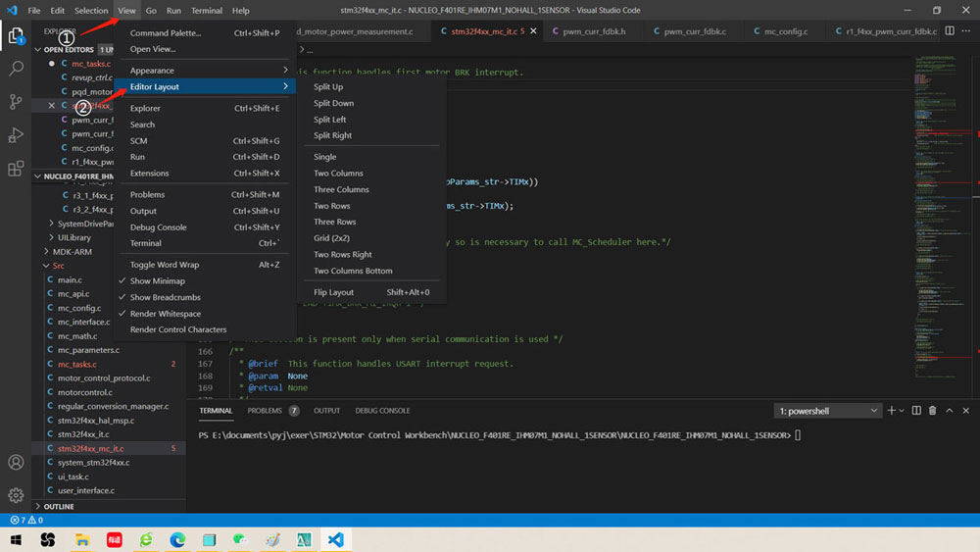The height and width of the screenshot is (552, 980).
Task: Toggle Show Minimap option
Action: click(x=157, y=280)
